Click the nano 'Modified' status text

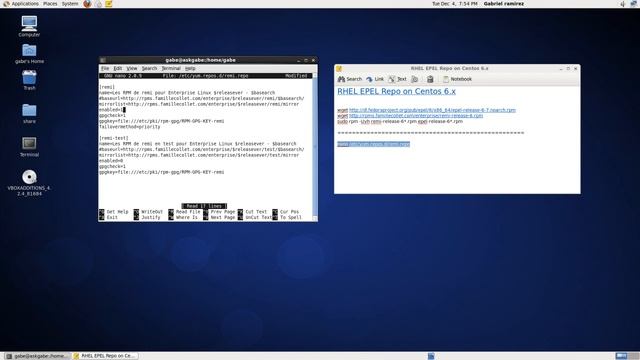tap(296, 76)
